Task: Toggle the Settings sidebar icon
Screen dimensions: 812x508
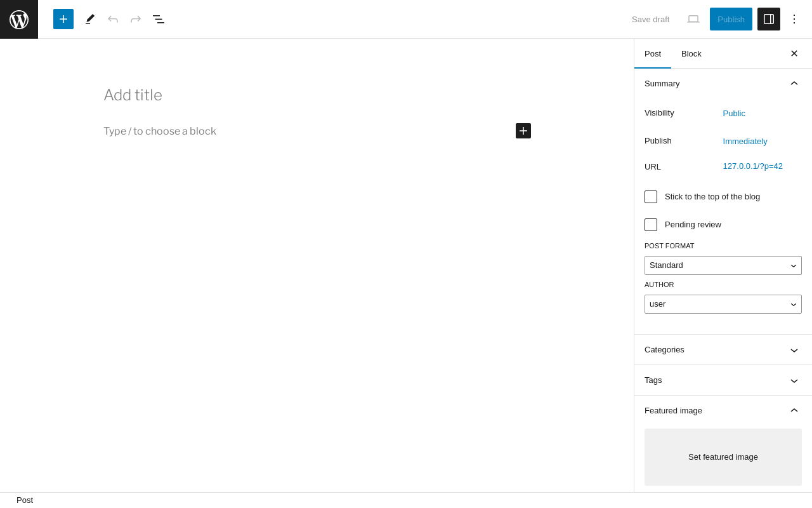Action: click(x=769, y=19)
